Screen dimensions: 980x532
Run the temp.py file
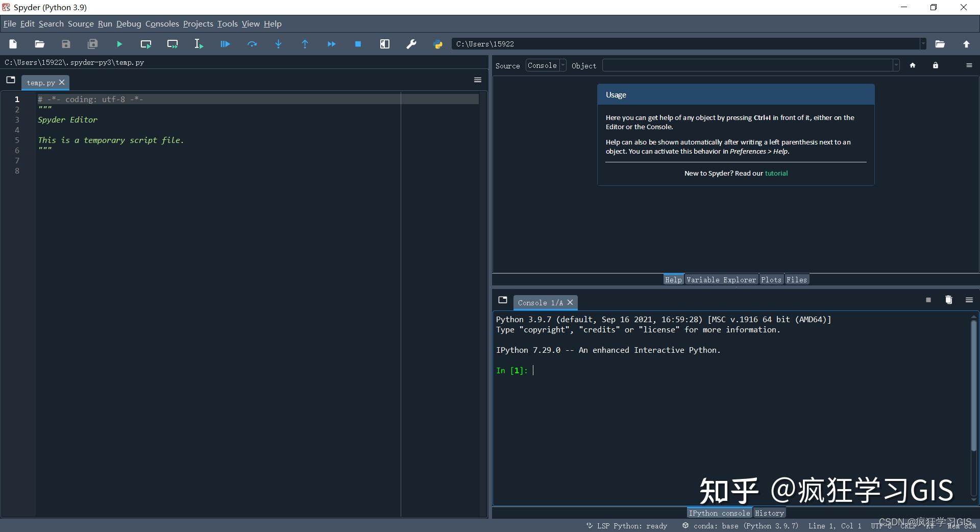click(x=119, y=44)
